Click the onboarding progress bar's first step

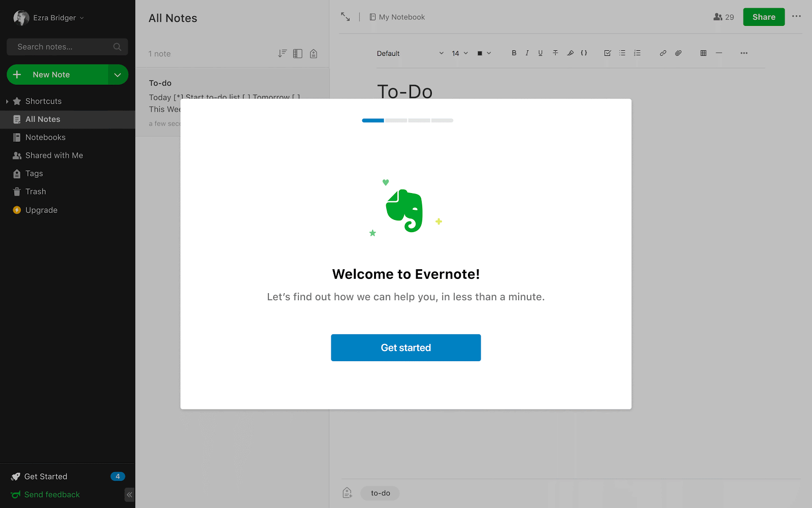click(x=373, y=120)
